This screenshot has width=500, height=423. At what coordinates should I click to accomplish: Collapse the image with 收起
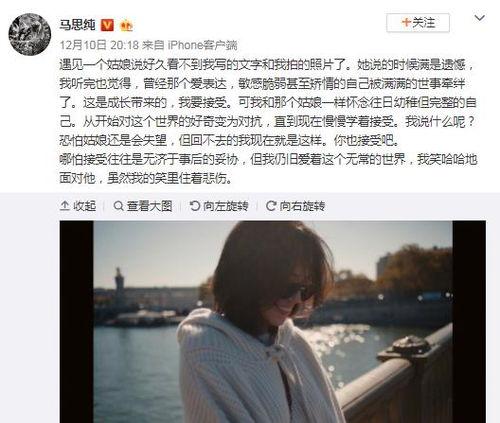pos(78,206)
